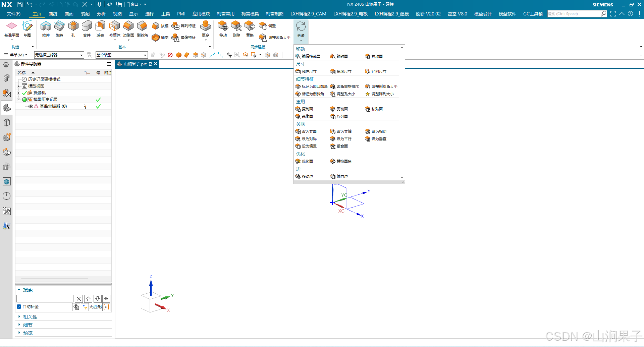The image size is (644, 347).
Task: Open the 基准平面 dropdown arrow
Action: coord(12,41)
